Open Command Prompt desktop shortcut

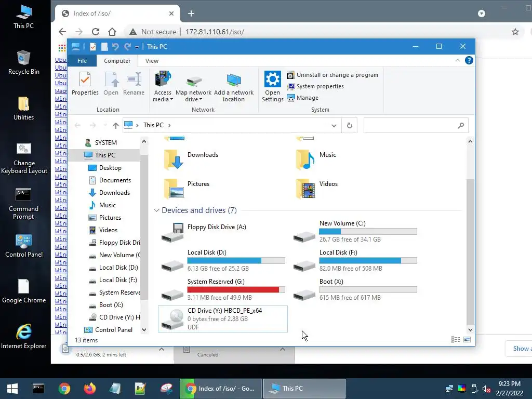[23, 204]
